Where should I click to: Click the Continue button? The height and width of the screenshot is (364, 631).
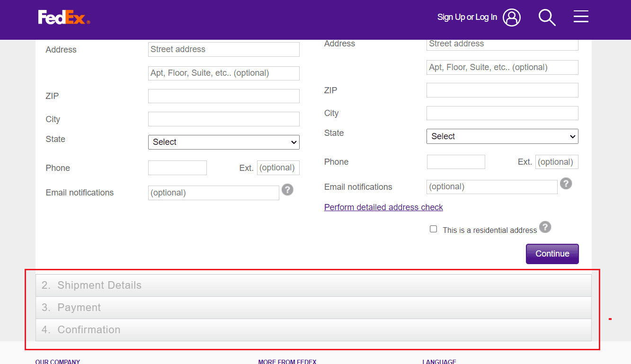[x=552, y=254]
